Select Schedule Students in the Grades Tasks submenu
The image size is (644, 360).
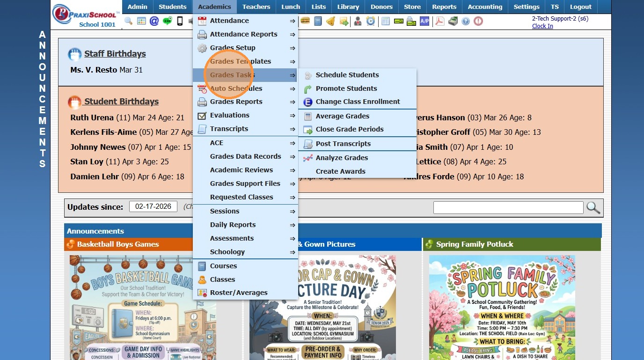[357, 75]
